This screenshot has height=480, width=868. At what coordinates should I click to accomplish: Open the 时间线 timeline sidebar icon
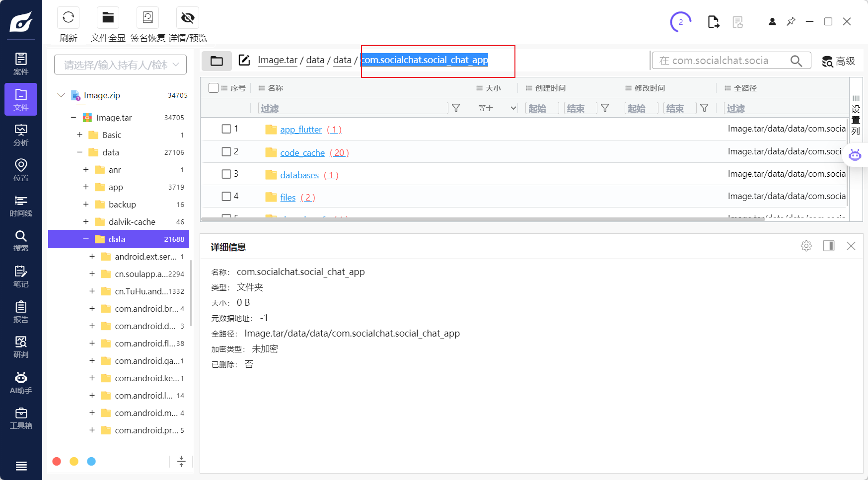[x=21, y=206]
